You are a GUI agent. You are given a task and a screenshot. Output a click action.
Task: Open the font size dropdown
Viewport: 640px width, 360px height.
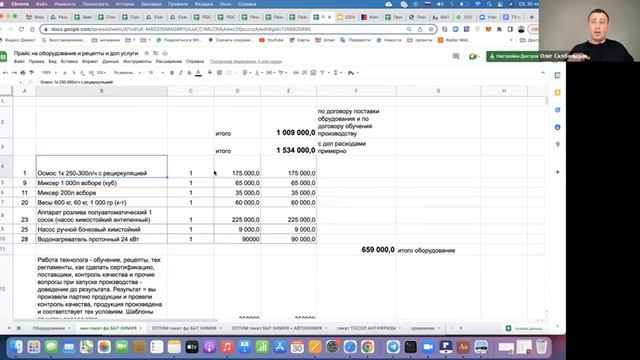[156, 73]
